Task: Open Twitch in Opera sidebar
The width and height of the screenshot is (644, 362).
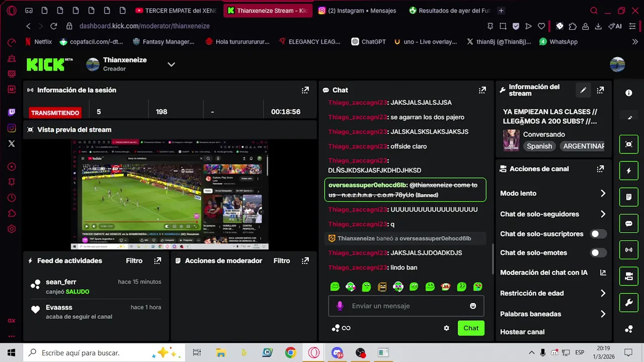Action: click(12, 113)
